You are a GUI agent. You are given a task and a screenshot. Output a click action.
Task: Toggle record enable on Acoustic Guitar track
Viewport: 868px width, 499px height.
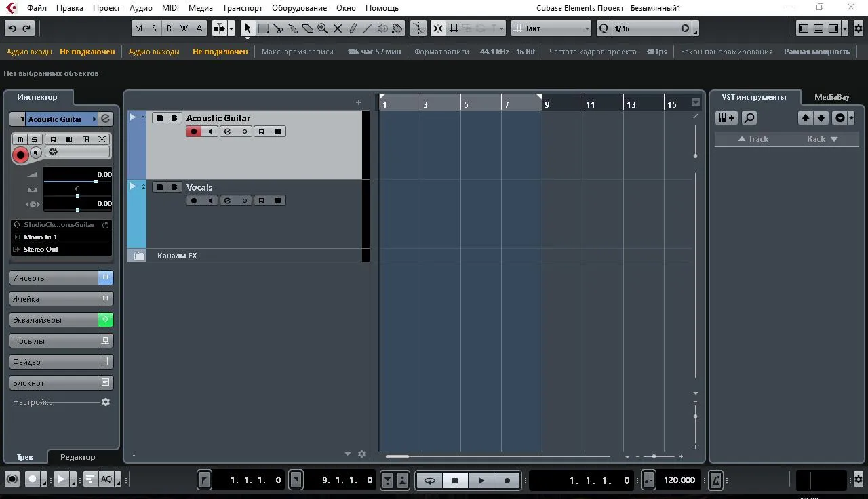(x=194, y=132)
